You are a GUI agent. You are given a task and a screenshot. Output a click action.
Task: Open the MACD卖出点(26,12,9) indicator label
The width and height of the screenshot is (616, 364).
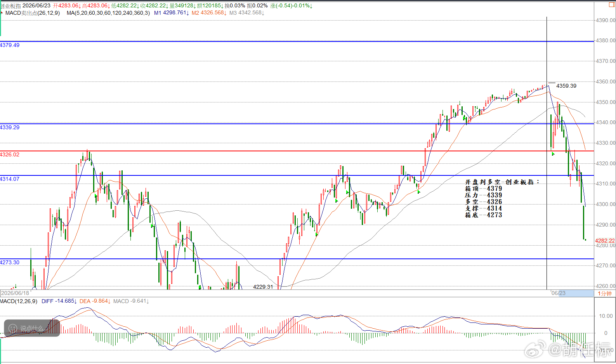[33, 13]
